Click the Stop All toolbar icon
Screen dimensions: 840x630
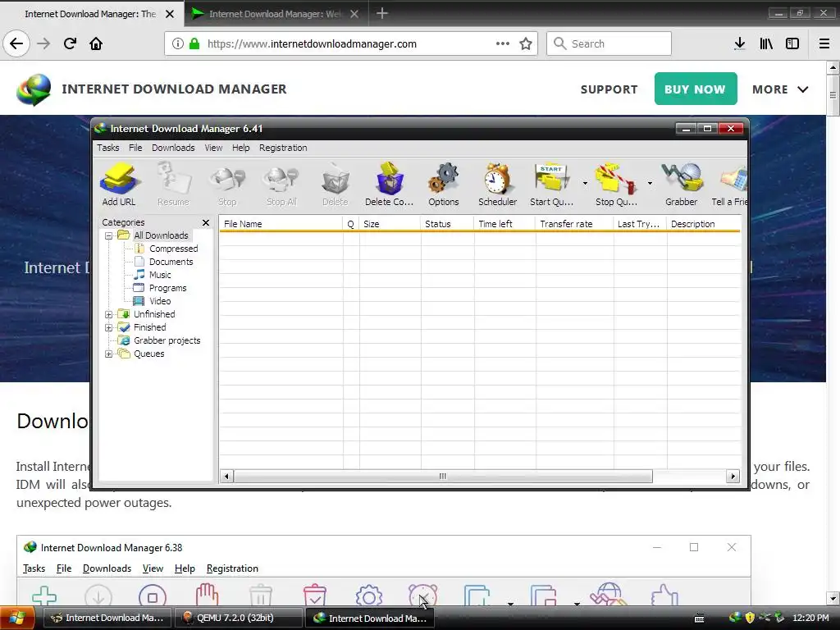[x=281, y=185]
